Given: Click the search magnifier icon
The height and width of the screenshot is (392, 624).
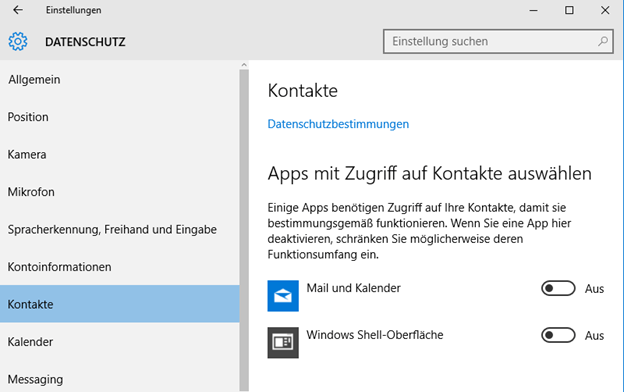Looking at the screenshot, I should pos(603,41).
